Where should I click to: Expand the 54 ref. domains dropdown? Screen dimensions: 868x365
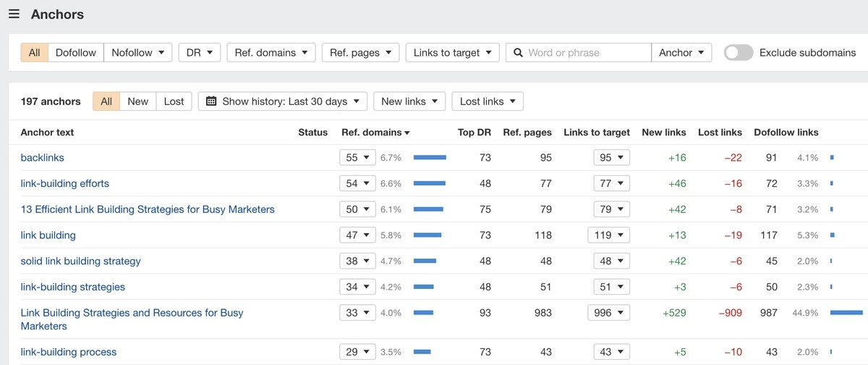357,184
